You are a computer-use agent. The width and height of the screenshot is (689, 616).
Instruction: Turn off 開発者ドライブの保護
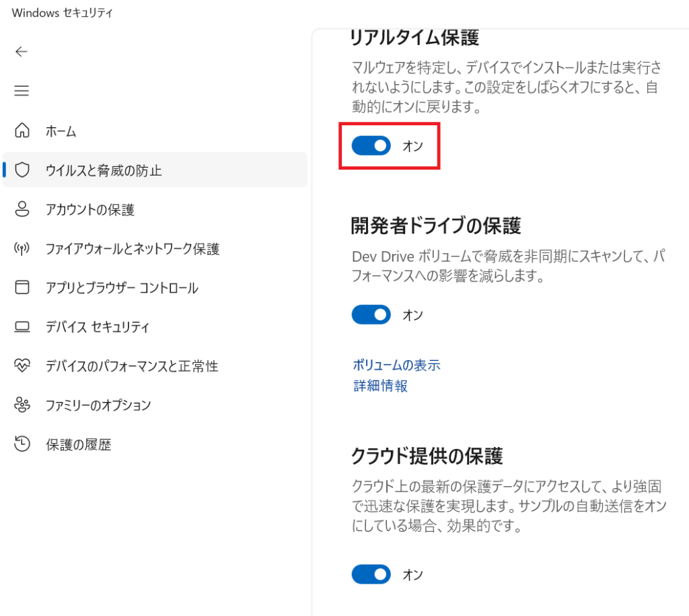[371, 314]
